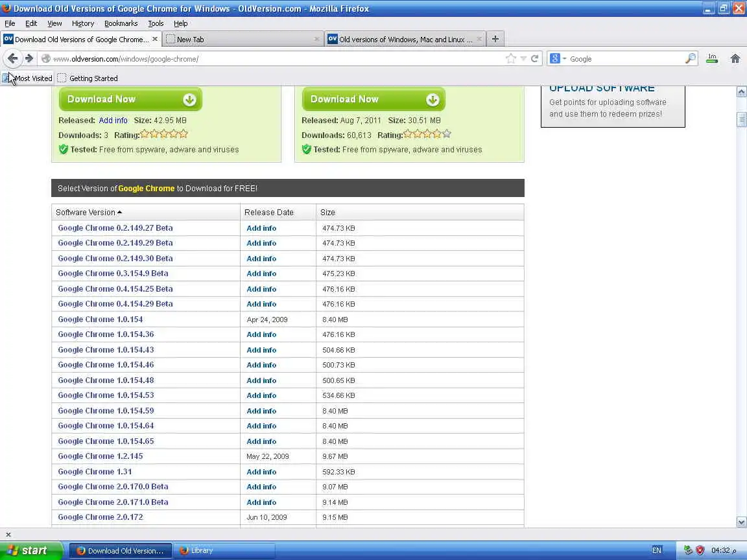Click Add info for Chrome 0.2.149.29 Beta
This screenshot has height=560, width=747.
coord(261,243)
